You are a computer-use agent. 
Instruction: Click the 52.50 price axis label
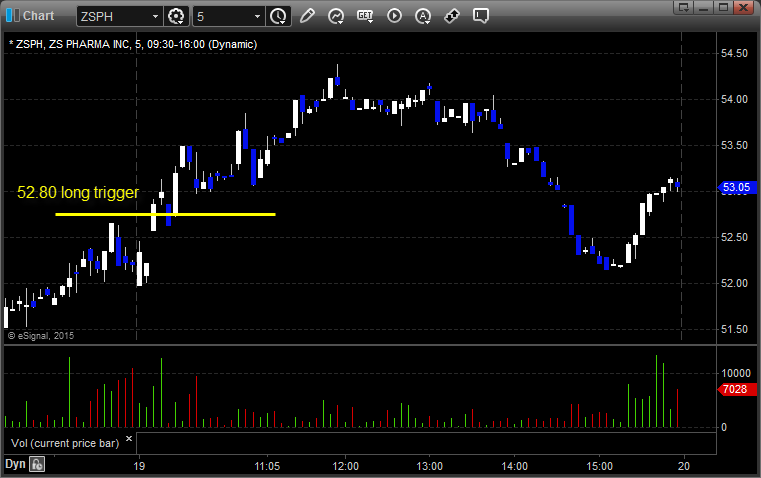tap(734, 237)
